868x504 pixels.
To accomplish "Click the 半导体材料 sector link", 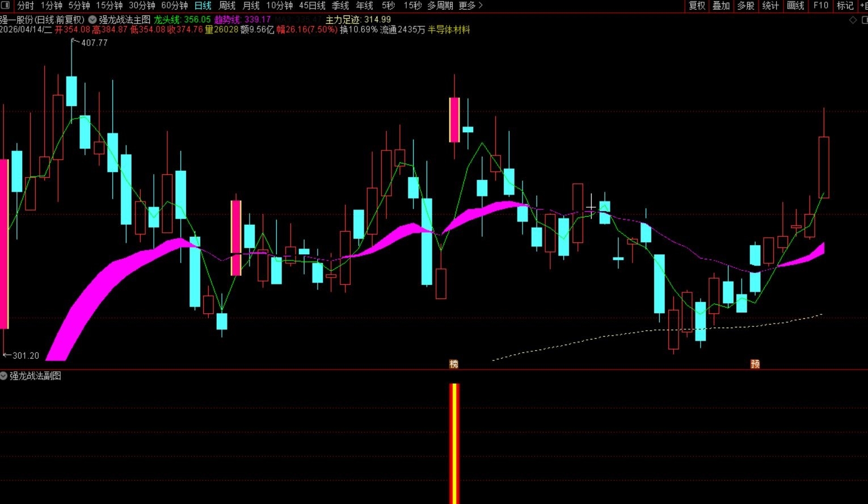I will (x=449, y=30).
